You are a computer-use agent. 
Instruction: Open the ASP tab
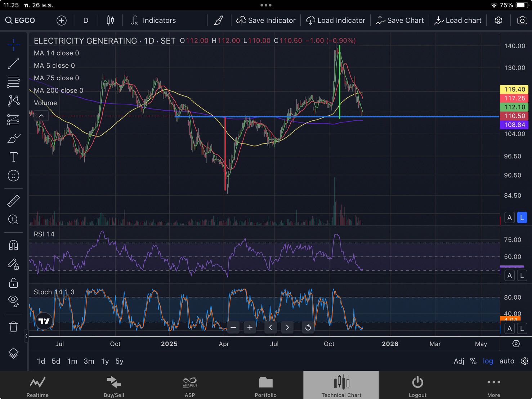pos(190,385)
